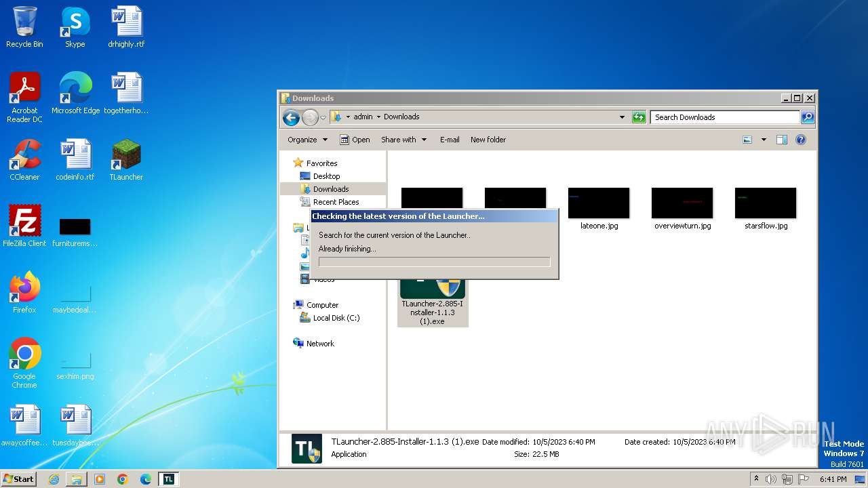Expand the address bar history dropdown

coord(622,117)
